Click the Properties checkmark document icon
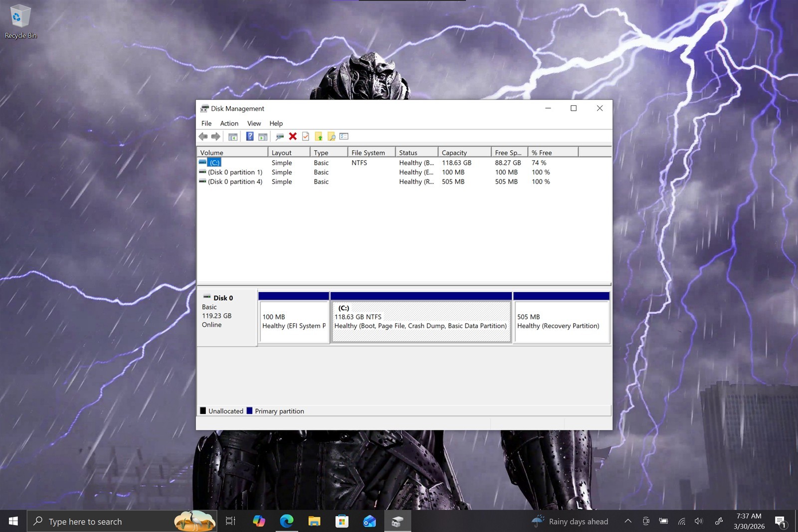The image size is (798, 532). [306, 137]
